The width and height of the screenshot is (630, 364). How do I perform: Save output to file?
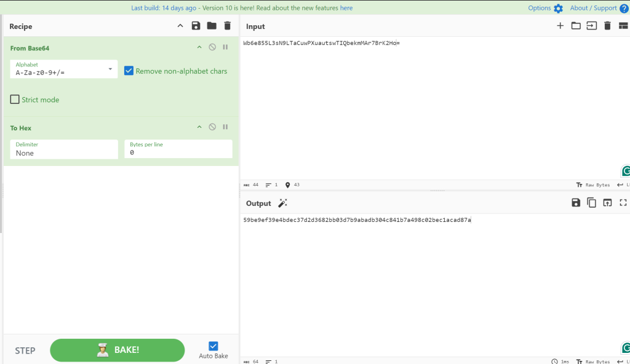(576, 202)
